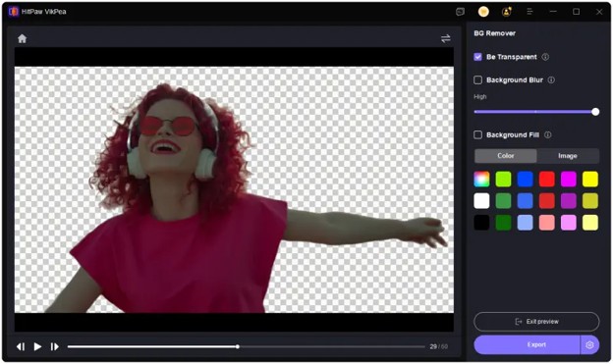
Task: Select the light violet pink swatch
Action: point(569,223)
